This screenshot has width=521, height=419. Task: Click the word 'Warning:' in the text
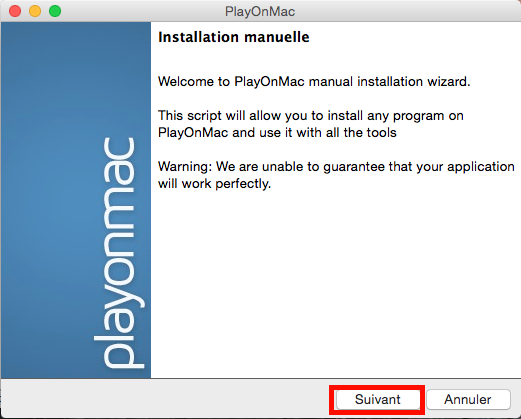pos(185,167)
